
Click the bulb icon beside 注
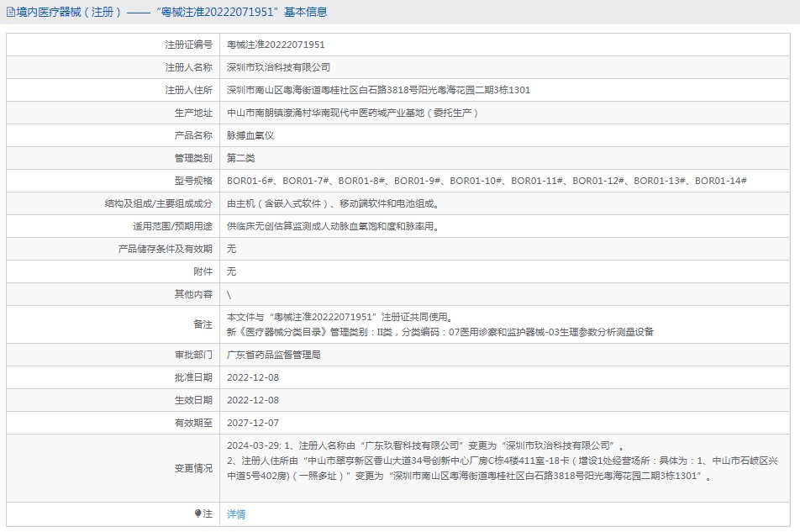(198, 514)
